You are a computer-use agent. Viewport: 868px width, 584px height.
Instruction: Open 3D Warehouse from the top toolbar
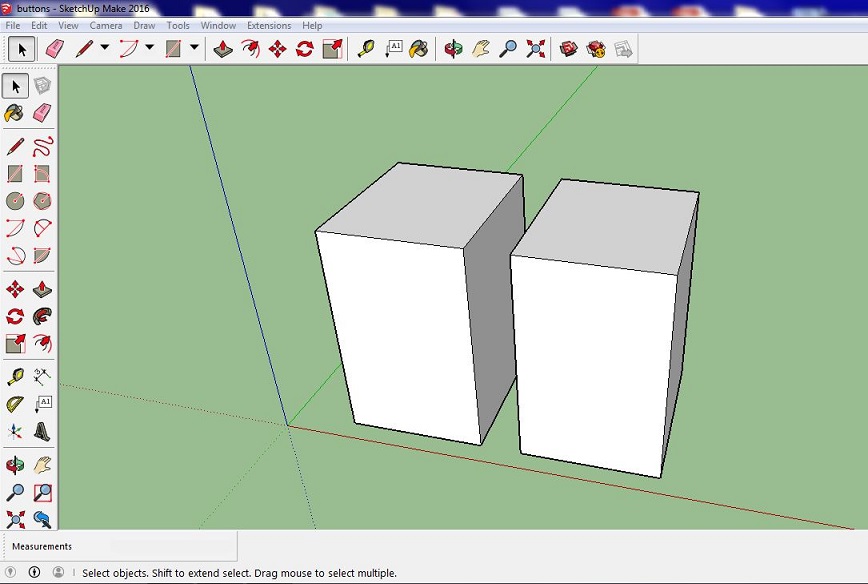coord(569,49)
